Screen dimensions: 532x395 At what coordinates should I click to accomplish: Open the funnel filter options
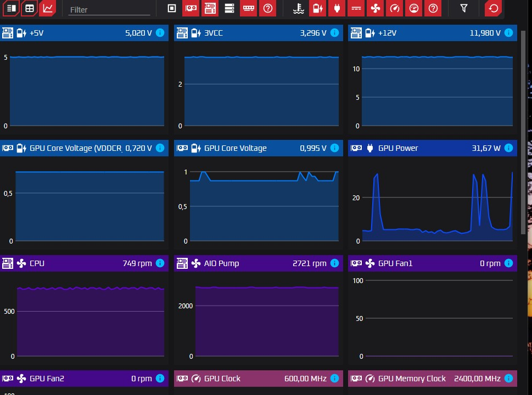(x=464, y=8)
